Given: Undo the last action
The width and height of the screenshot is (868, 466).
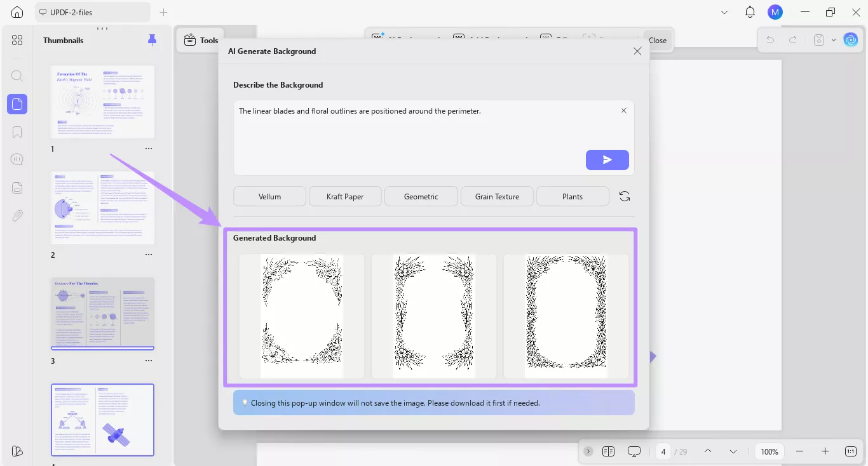Looking at the screenshot, I should coord(770,40).
